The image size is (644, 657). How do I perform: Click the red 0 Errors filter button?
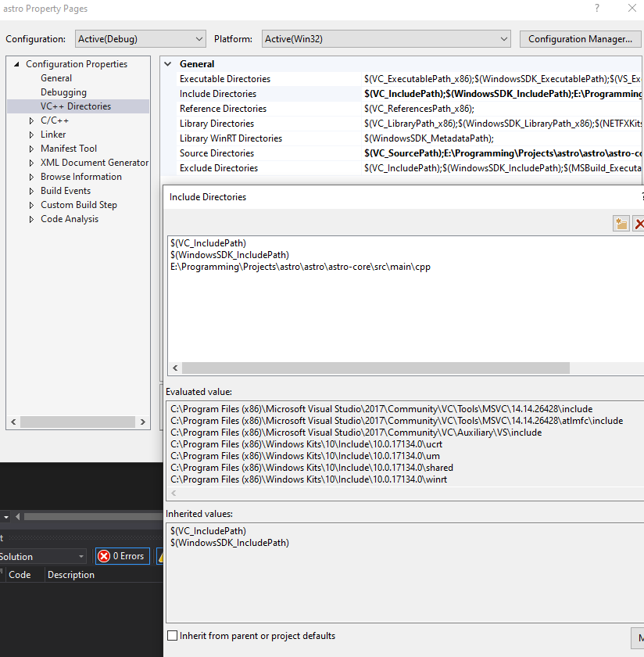pos(122,556)
